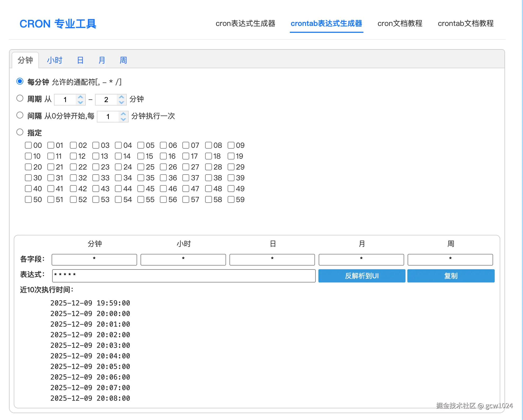The height and width of the screenshot is (420, 523).
Task: Check the minute 59 checkbox
Action: coord(232,199)
